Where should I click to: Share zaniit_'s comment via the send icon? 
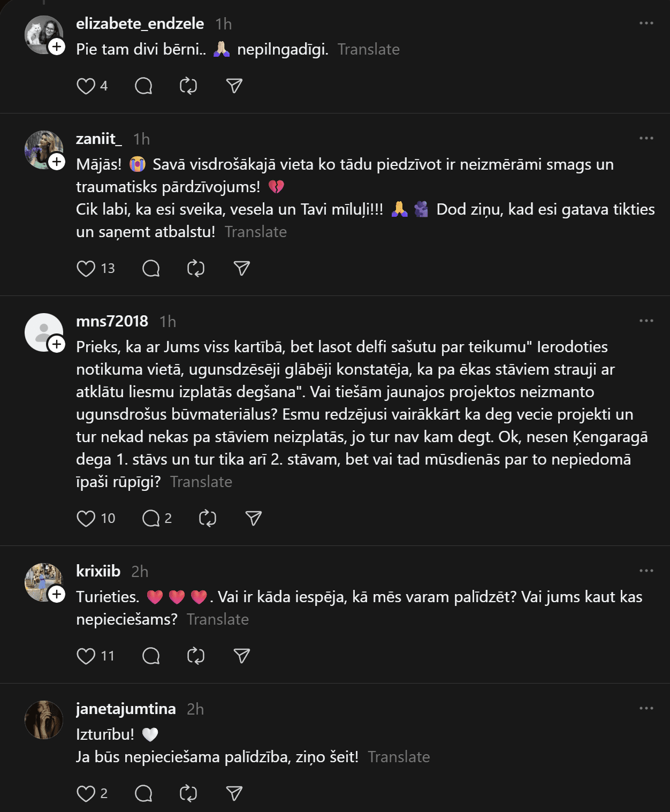[x=241, y=268]
